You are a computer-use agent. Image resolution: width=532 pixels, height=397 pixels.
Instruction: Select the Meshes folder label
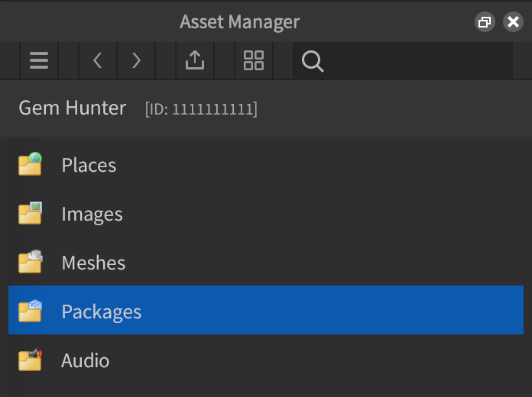tap(93, 263)
